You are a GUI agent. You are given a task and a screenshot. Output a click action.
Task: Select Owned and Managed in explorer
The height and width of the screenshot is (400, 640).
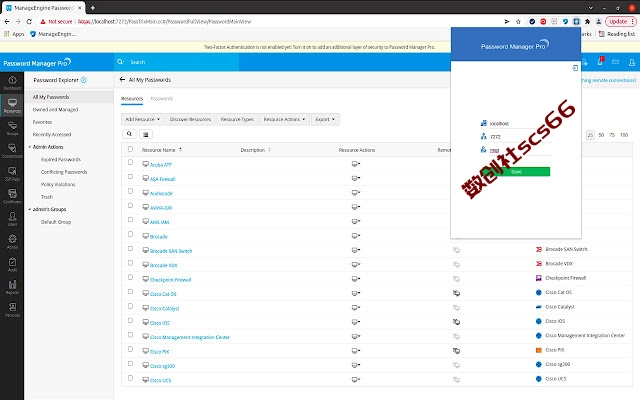pyautogui.click(x=56, y=110)
